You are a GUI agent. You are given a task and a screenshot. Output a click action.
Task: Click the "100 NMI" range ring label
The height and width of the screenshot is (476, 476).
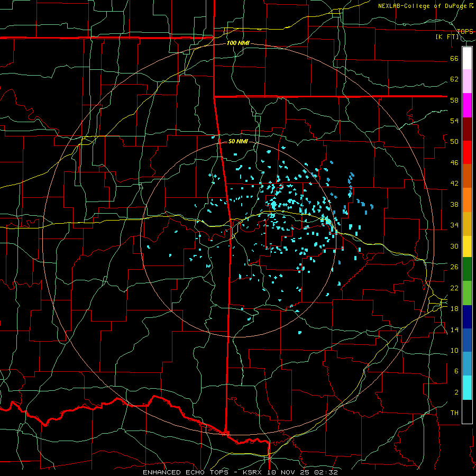[238, 43]
